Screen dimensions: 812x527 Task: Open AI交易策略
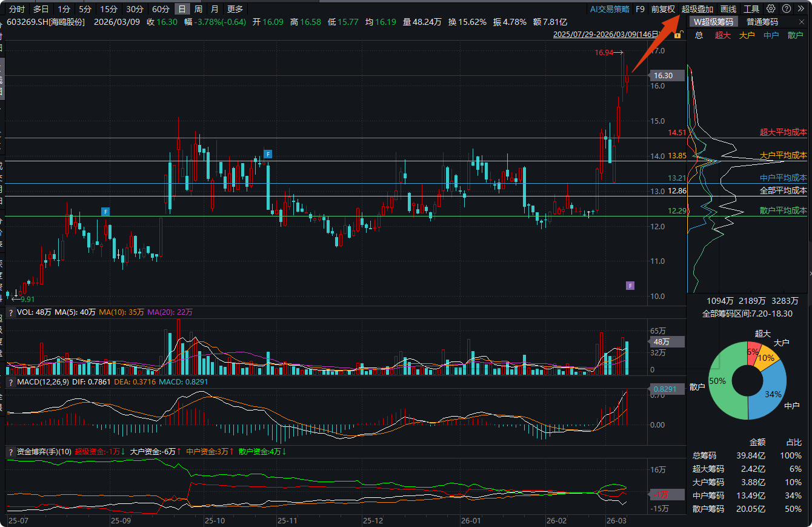tap(610, 9)
